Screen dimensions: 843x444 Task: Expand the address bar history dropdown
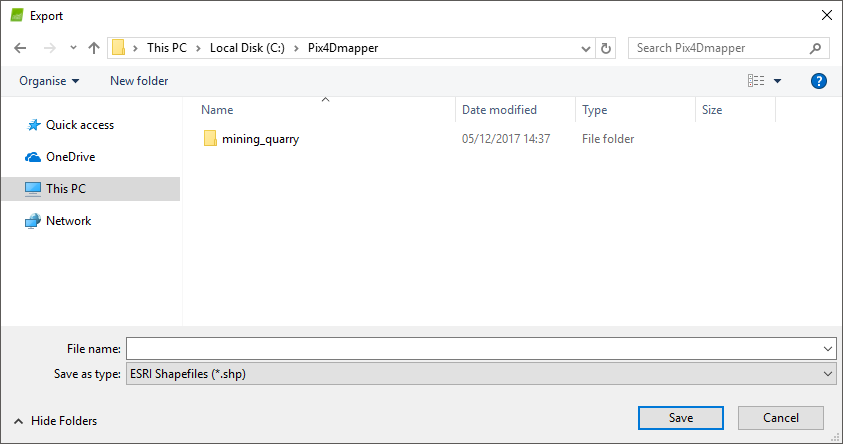coord(585,48)
